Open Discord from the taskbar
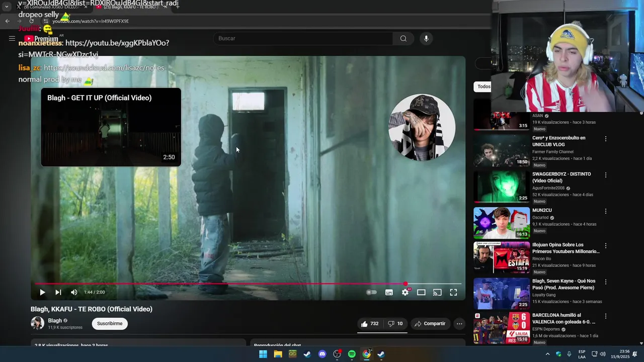This screenshot has height=362, width=644. [322, 354]
